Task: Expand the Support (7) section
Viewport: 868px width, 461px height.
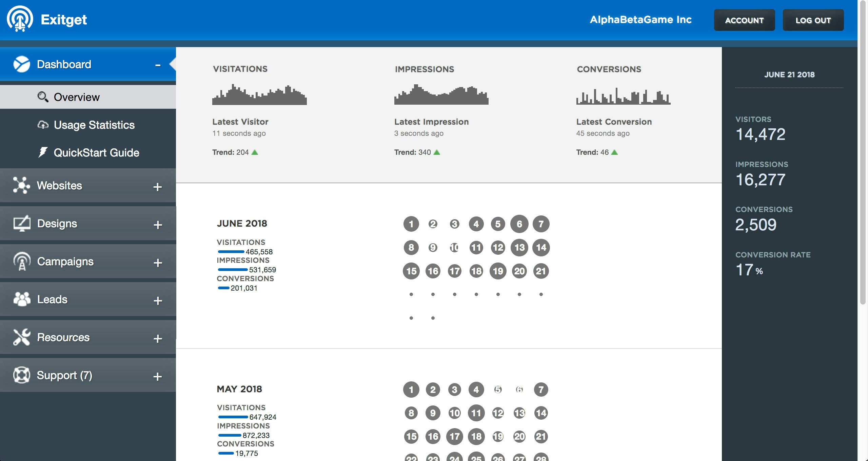Action: (157, 377)
